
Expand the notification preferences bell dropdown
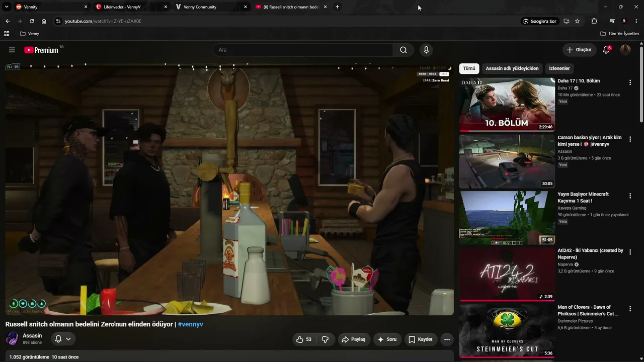(x=63, y=339)
